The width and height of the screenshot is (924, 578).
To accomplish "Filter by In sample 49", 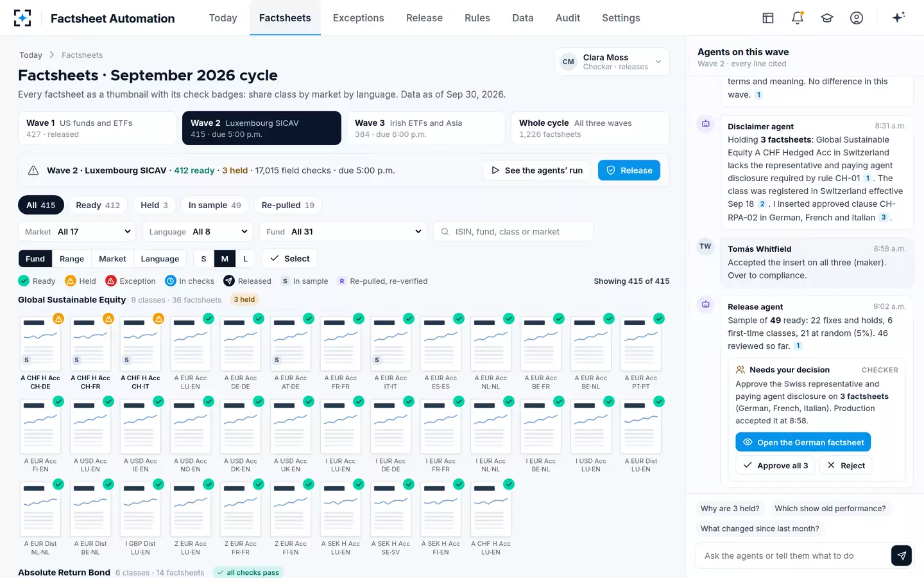I will (215, 205).
